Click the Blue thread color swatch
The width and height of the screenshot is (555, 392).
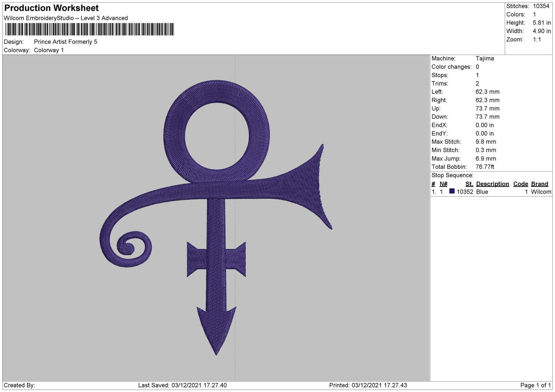(x=452, y=191)
